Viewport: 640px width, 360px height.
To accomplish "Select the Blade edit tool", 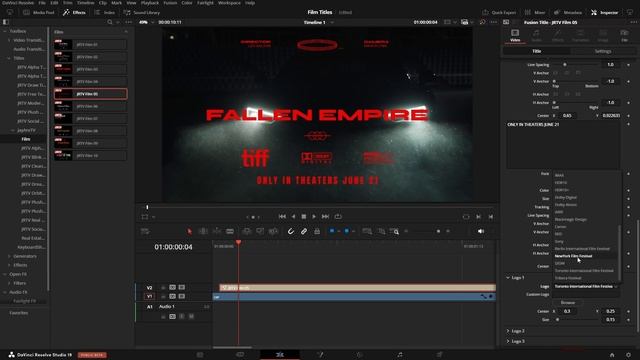I will (230, 231).
